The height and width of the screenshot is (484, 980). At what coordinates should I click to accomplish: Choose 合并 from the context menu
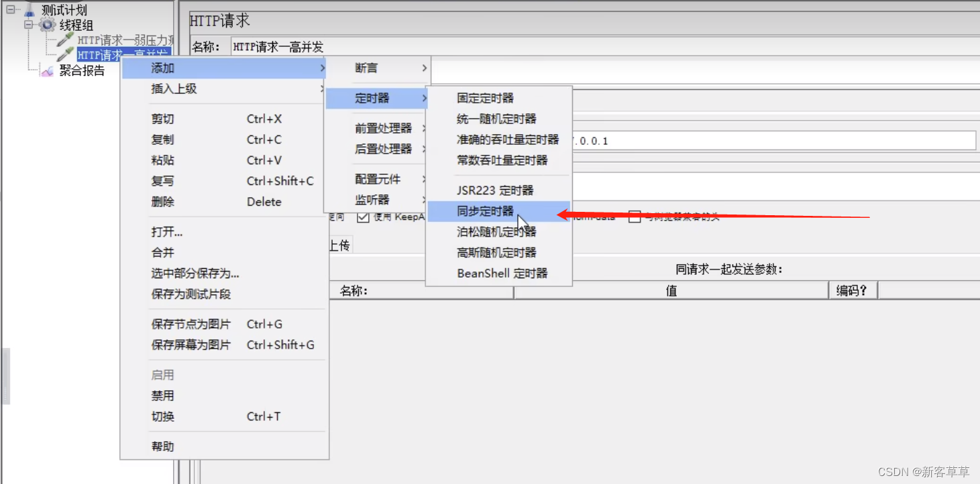224,253
